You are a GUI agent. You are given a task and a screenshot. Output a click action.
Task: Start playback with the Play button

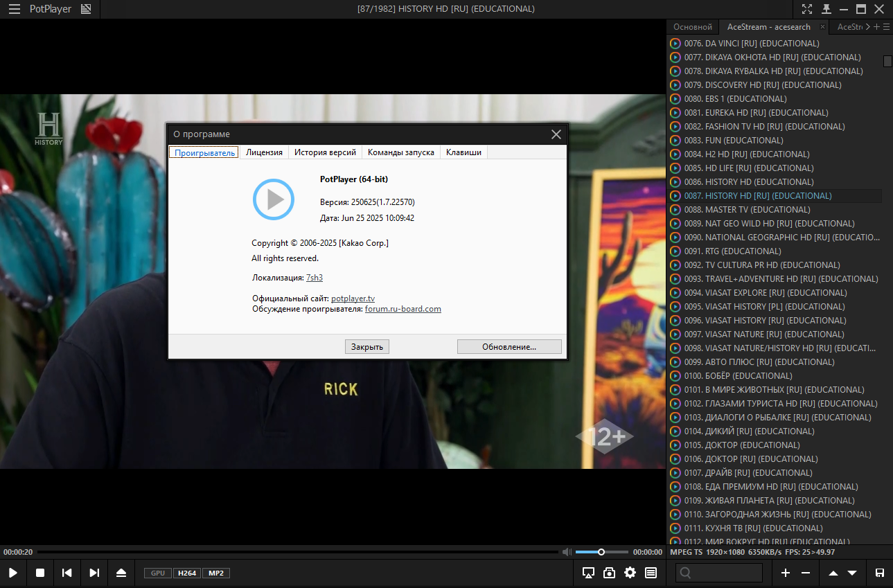point(13,573)
